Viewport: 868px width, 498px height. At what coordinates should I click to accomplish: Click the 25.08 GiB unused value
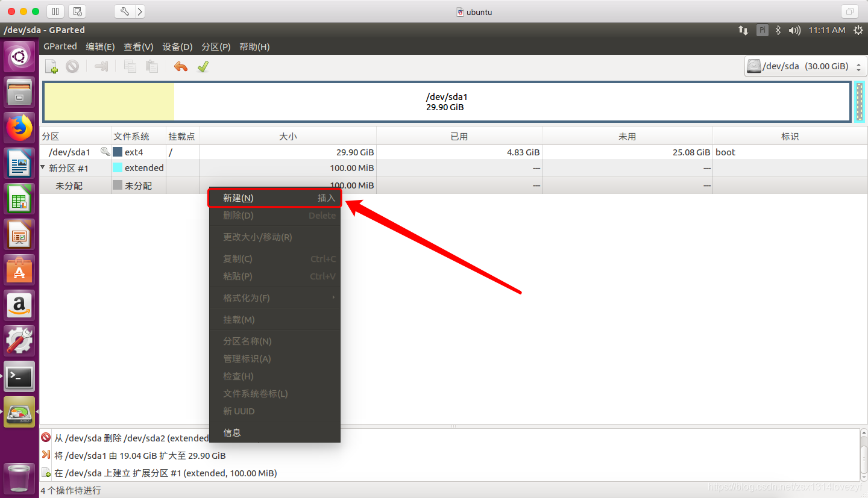(x=691, y=152)
